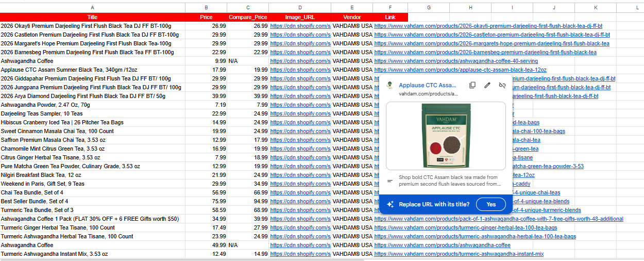Select the Chai Tea Bundle, Set of 4 cell
644x261 pixels.
[x=92, y=192]
